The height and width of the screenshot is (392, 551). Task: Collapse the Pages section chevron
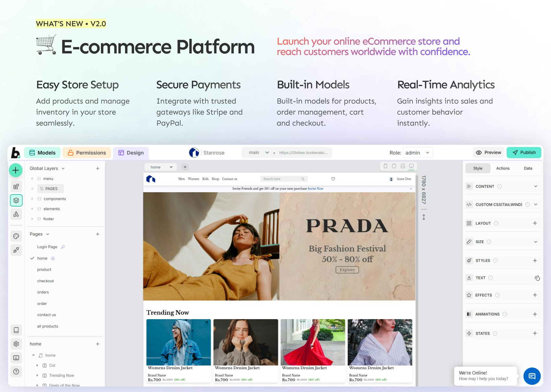pos(48,234)
